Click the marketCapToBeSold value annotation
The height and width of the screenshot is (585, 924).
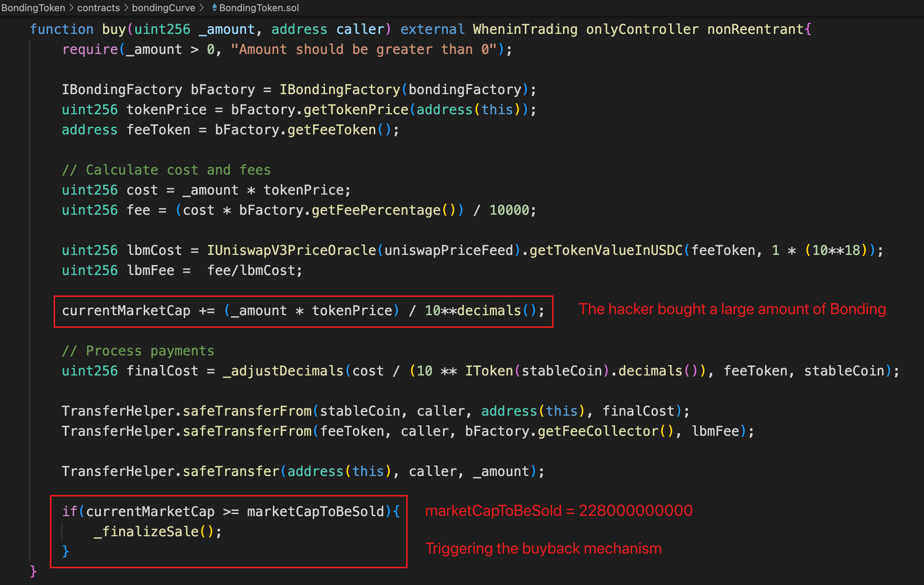point(559,511)
